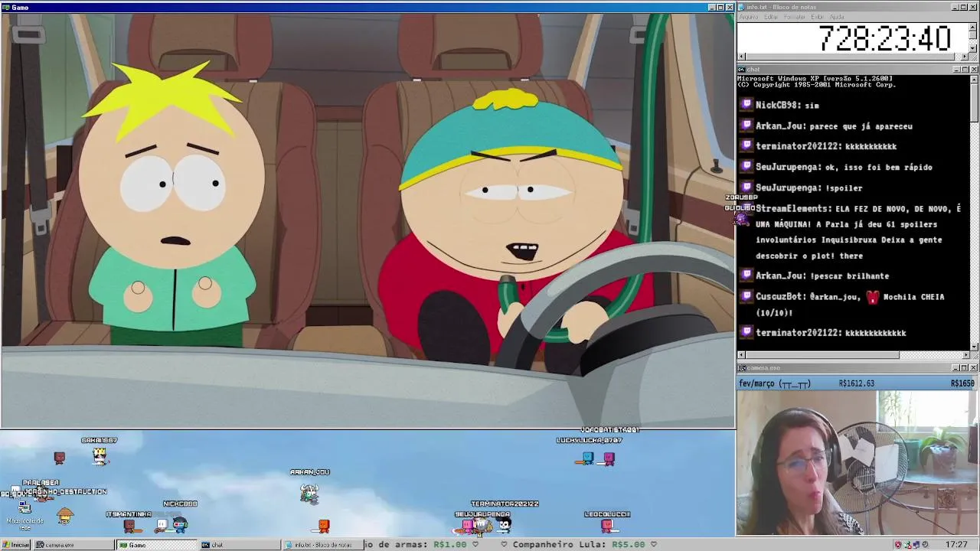
Task: Click 'NickCB98: sim' chat message
Action: pos(787,105)
